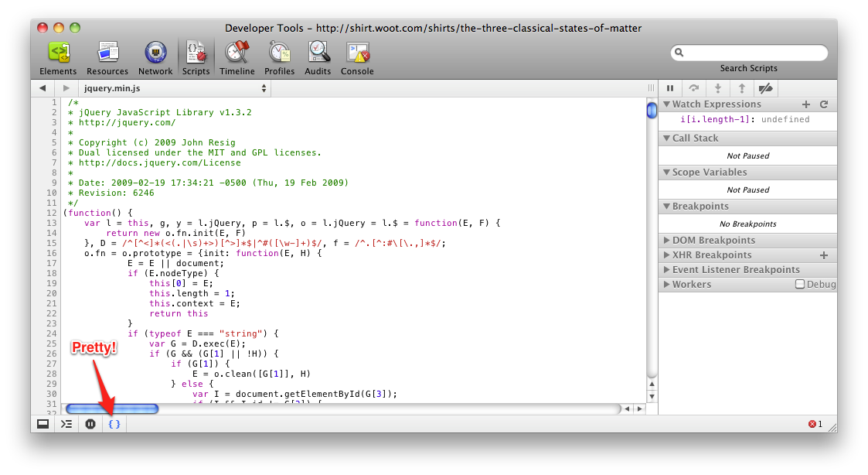Image resolution: width=868 pixels, height=475 pixels.
Task: Open the Audits panel
Action: pyautogui.click(x=319, y=59)
